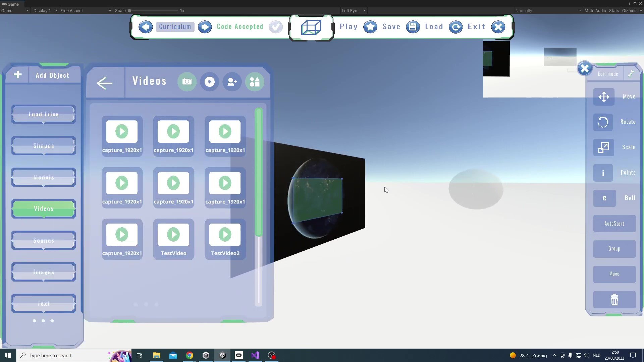
Task: Open the Game view mode dropdown
Action: click(x=15, y=11)
